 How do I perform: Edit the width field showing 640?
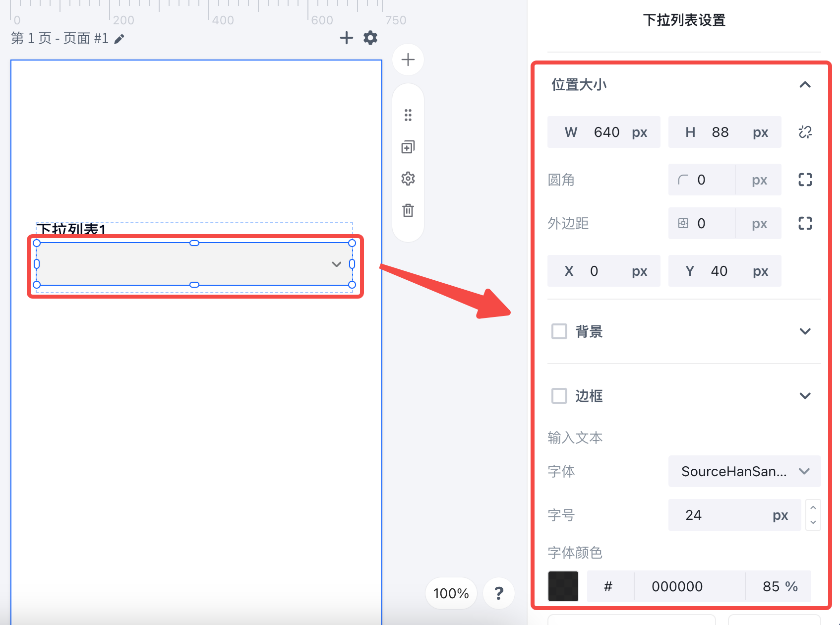(603, 132)
